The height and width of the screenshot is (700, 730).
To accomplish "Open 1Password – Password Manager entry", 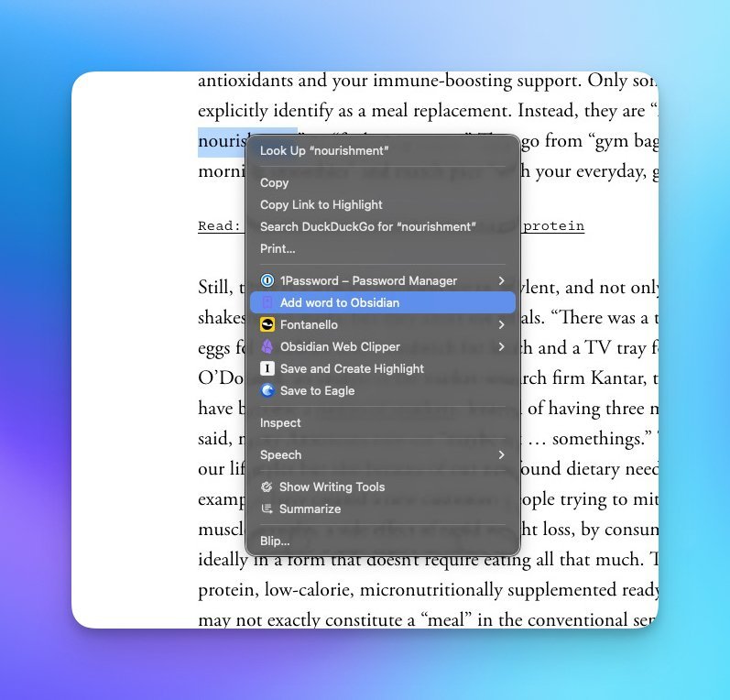I will click(x=382, y=280).
